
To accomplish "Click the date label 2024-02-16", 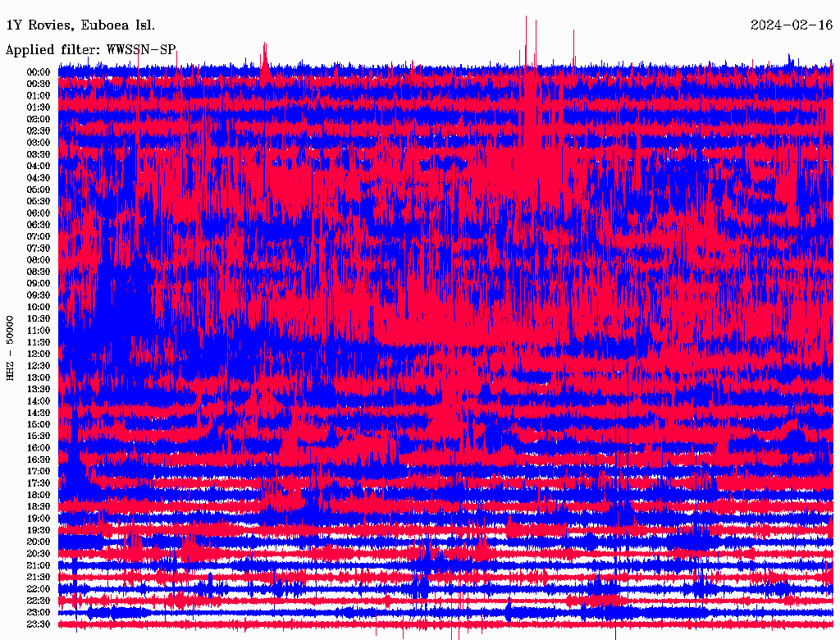I will tap(792, 25).
